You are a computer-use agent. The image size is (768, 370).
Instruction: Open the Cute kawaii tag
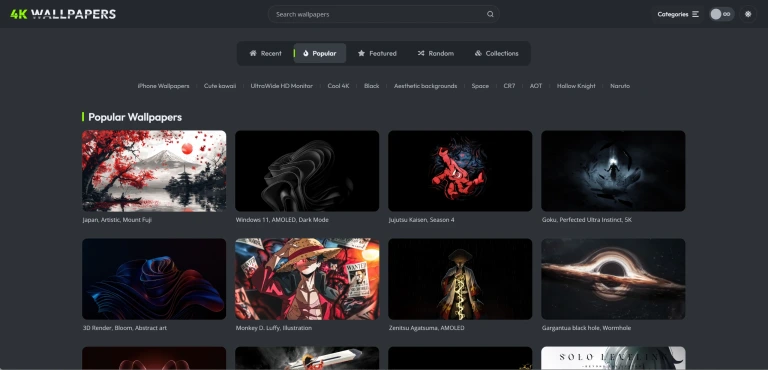tap(220, 86)
